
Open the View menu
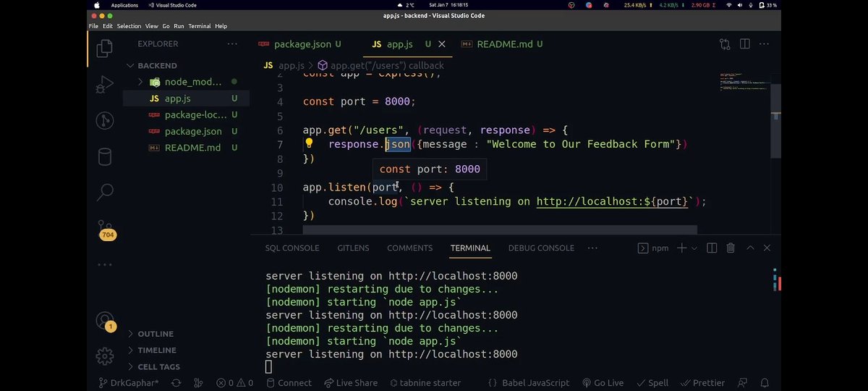point(151,26)
